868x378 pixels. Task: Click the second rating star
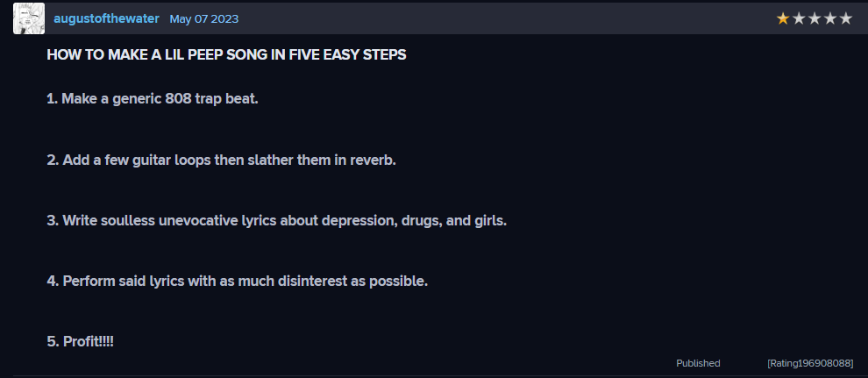click(x=798, y=18)
